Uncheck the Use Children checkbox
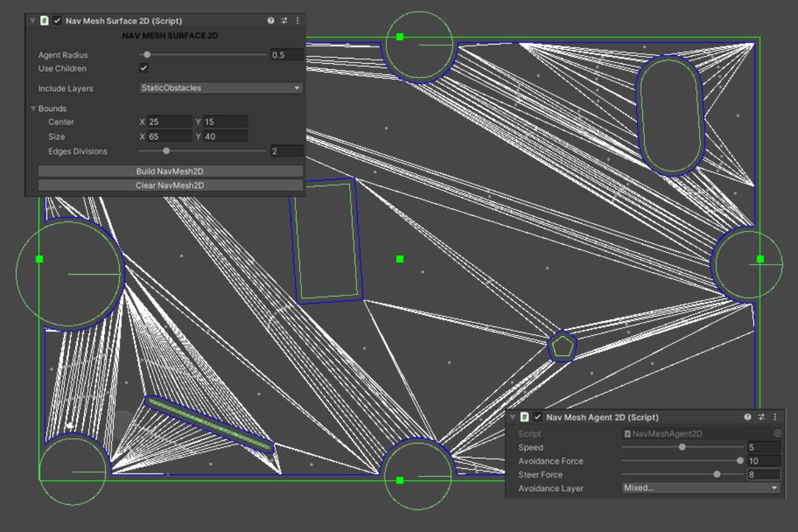The image size is (798, 532). (x=144, y=68)
